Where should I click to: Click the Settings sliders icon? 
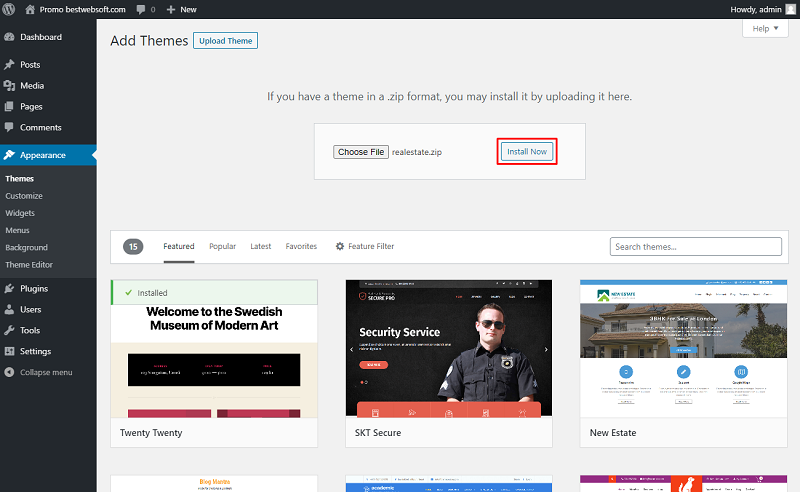click(x=9, y=351)
